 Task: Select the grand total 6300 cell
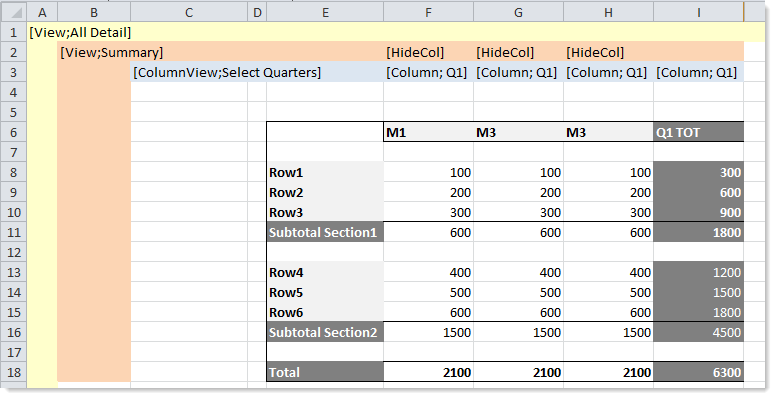(698, 372)
